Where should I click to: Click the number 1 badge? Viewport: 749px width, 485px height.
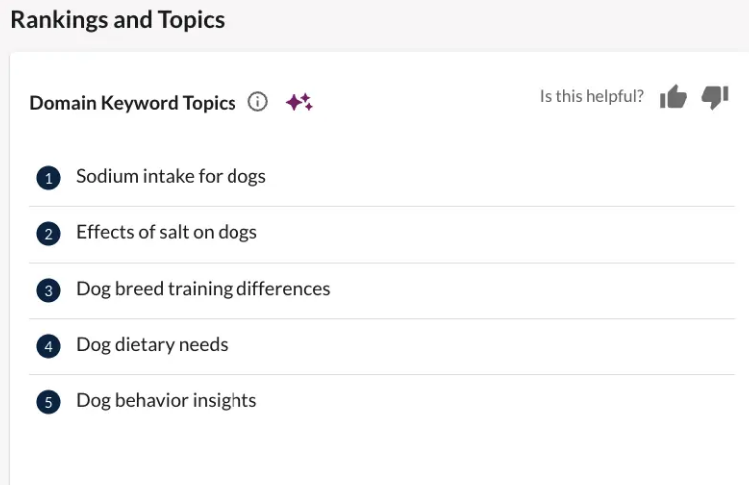tap(48, 178)
